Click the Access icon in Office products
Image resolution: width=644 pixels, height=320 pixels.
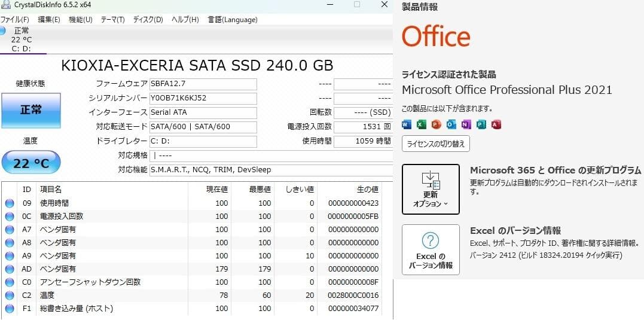click(496, 124)
